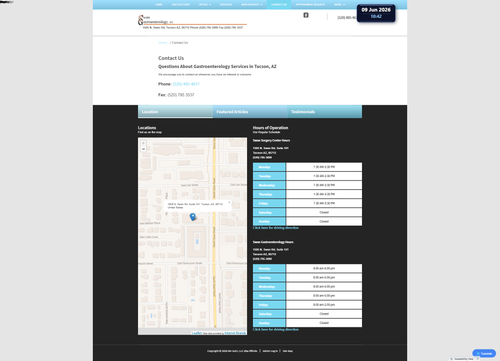
Task: Open driving directions for Swan Gastroenterology Hours
Action: (x=276, y=330)
